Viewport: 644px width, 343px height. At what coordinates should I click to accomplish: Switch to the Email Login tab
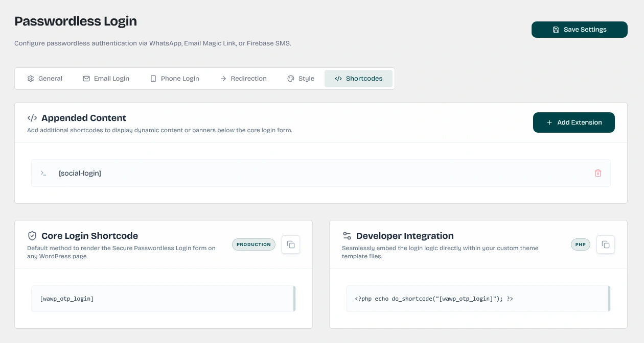[x=106, y=79]
